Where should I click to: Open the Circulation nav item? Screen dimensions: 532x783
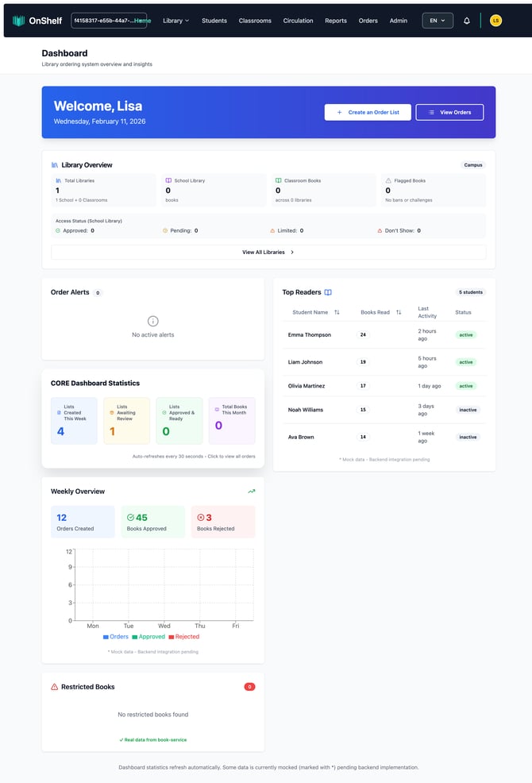[x=299, y=21]
